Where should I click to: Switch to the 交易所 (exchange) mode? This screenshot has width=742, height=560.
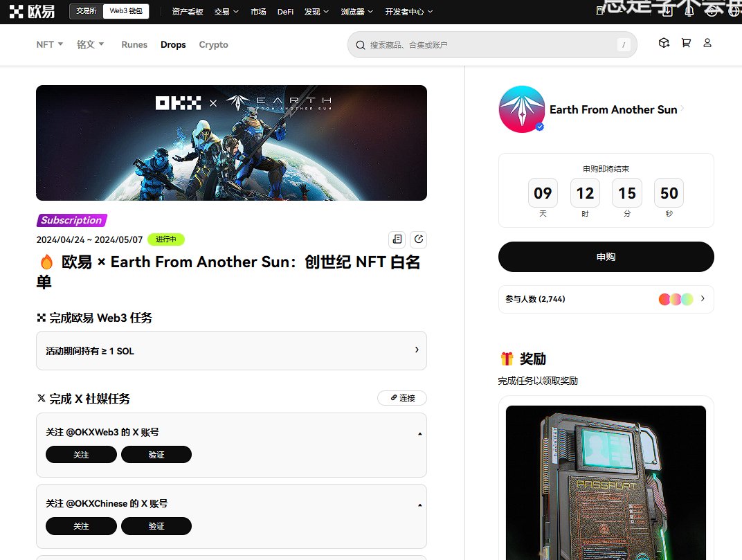[87, 11]
